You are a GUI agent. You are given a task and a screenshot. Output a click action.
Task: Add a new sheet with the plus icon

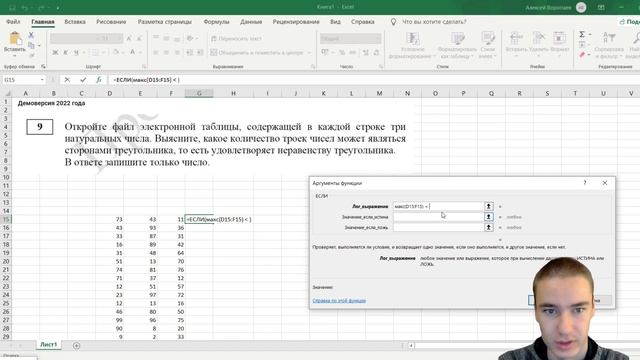(x=76, y=345)
